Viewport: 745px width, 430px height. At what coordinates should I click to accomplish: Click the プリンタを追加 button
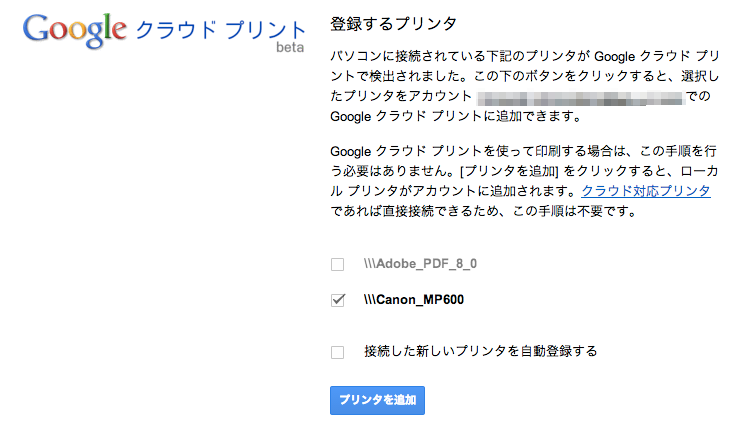click(377, 400)
